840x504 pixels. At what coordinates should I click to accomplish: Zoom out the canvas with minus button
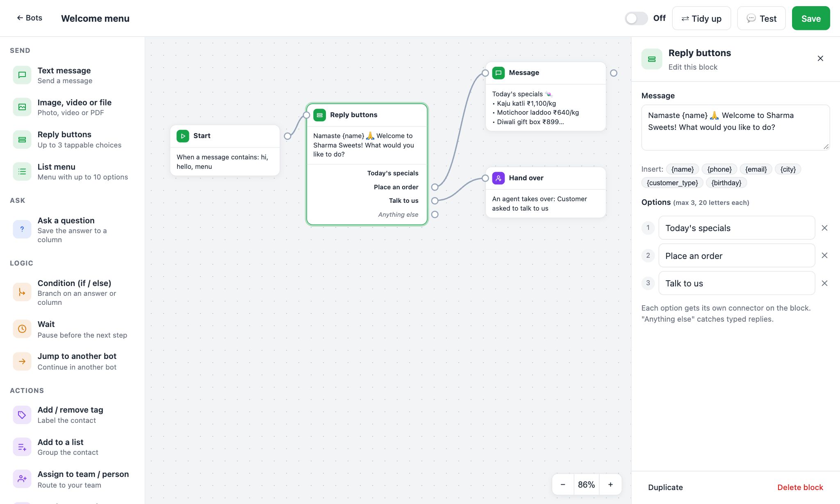[x=563, y=485]
